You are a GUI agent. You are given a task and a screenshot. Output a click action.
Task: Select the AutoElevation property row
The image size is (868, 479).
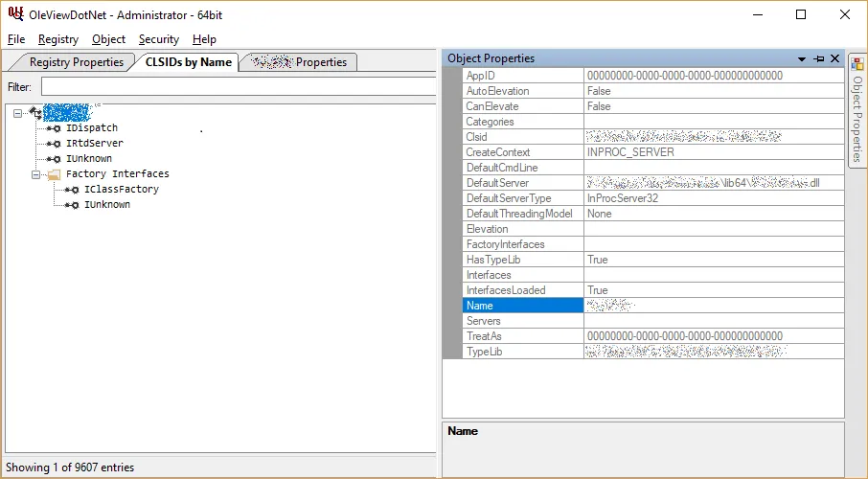click(653, 91)
